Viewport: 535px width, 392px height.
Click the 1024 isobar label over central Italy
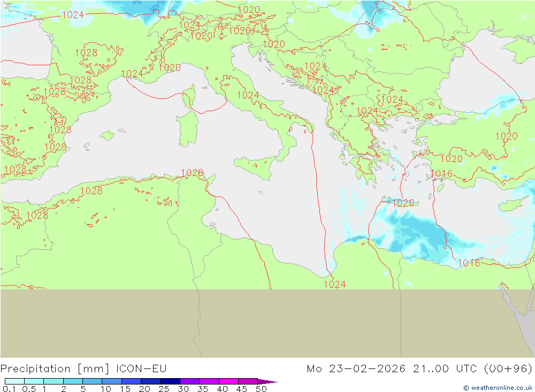pos(248,95)
